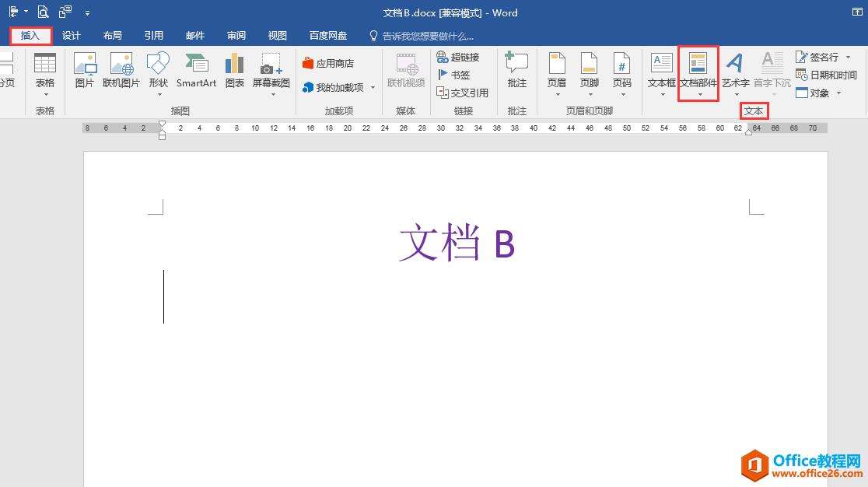Switch to the 审阅 tab
The image size is (868, 487).
236,36
